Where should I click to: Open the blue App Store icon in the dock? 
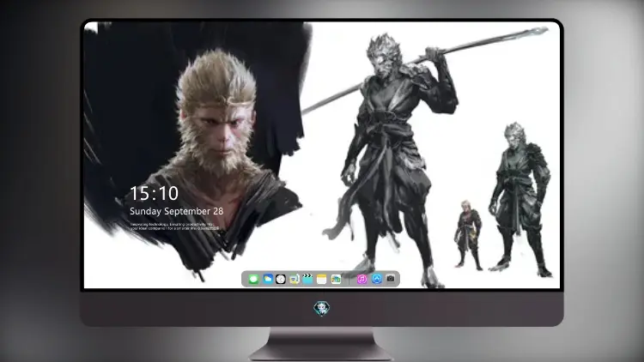pos(377,279)
